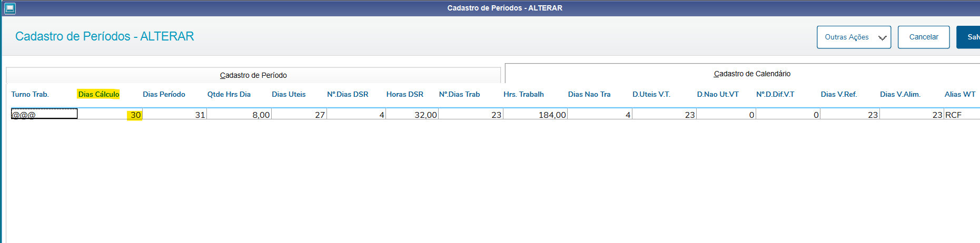Click the Nº.Dias DSR column header

[348, 94]
